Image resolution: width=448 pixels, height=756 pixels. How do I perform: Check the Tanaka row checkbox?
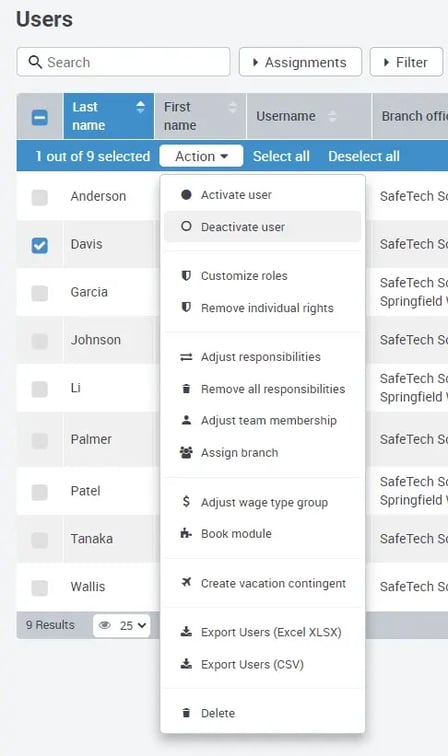40,540
